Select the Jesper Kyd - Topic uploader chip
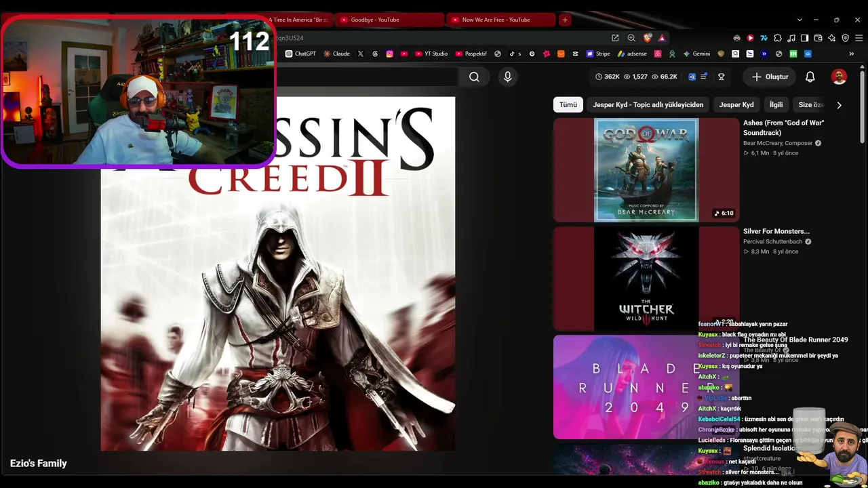The image size is (868, 488). click(648, 105)
